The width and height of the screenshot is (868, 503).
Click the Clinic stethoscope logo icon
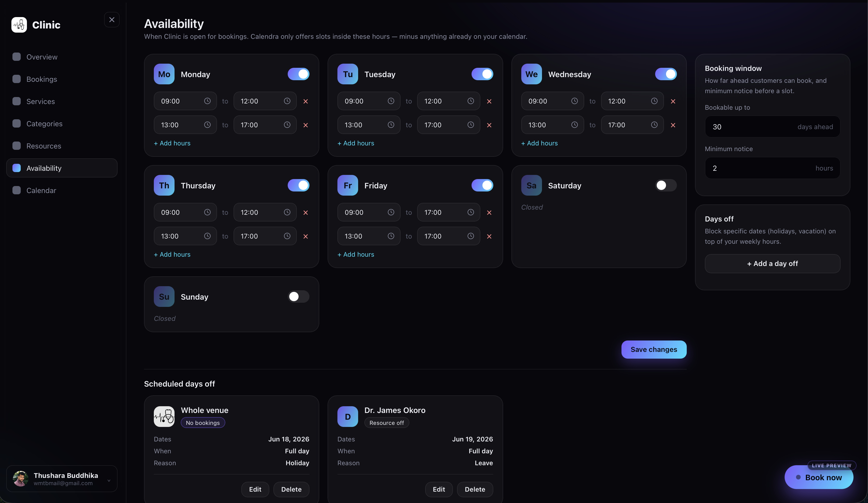pos(19,25)
